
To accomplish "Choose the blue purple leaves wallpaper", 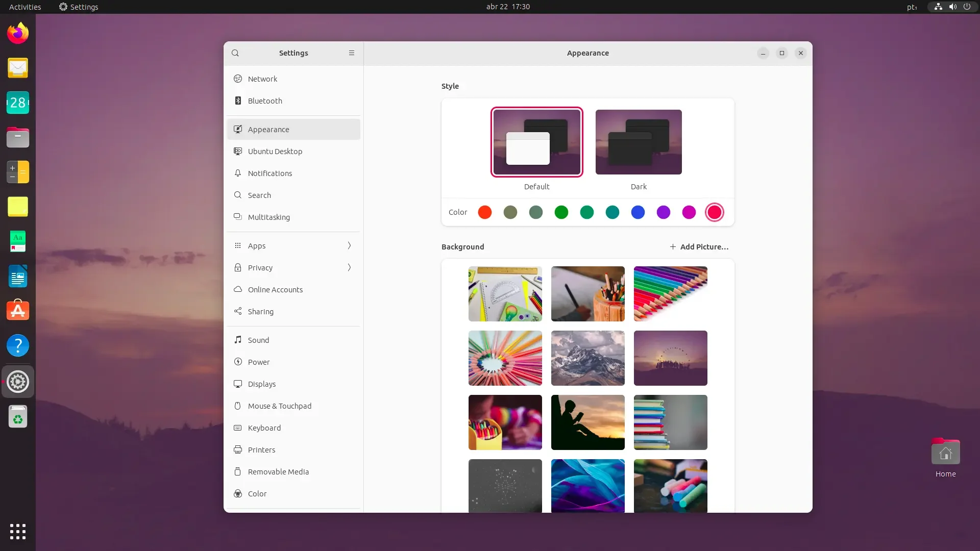I will coord(588,486).
